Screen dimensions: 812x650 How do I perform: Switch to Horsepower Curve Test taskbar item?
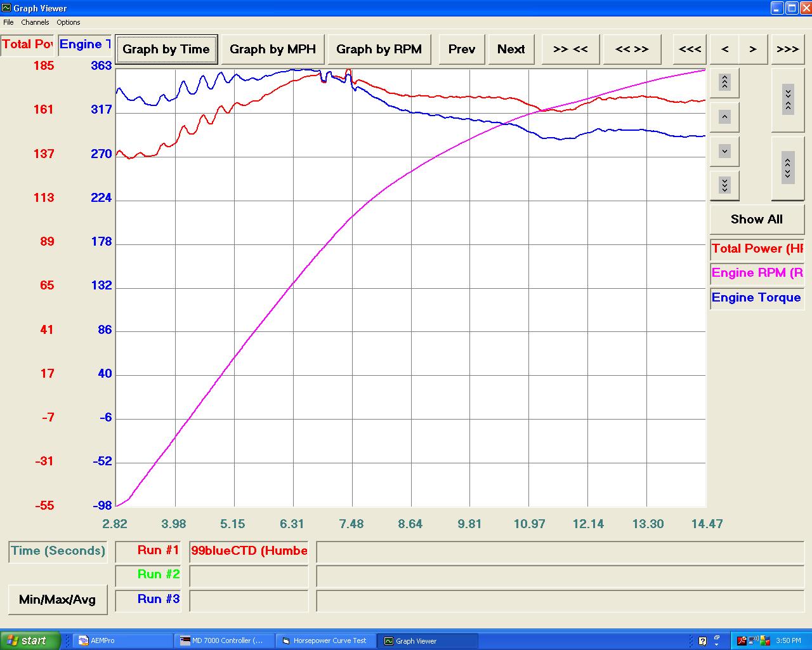tap(327, 641)
